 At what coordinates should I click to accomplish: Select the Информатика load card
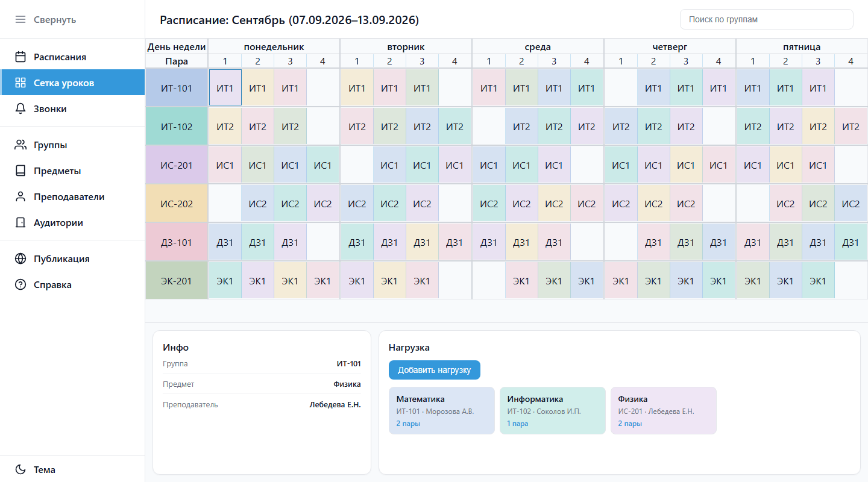pyautogui.click(x=553, y=410)
